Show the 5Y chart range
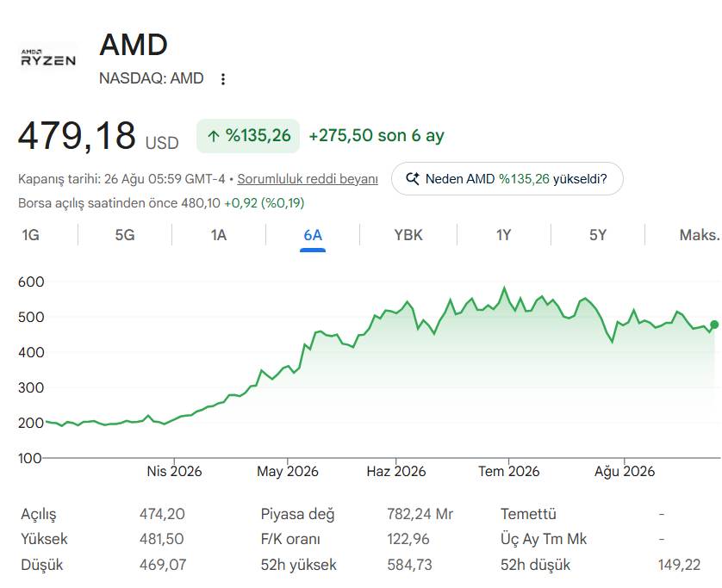722x588 pixels. [598, 235]
